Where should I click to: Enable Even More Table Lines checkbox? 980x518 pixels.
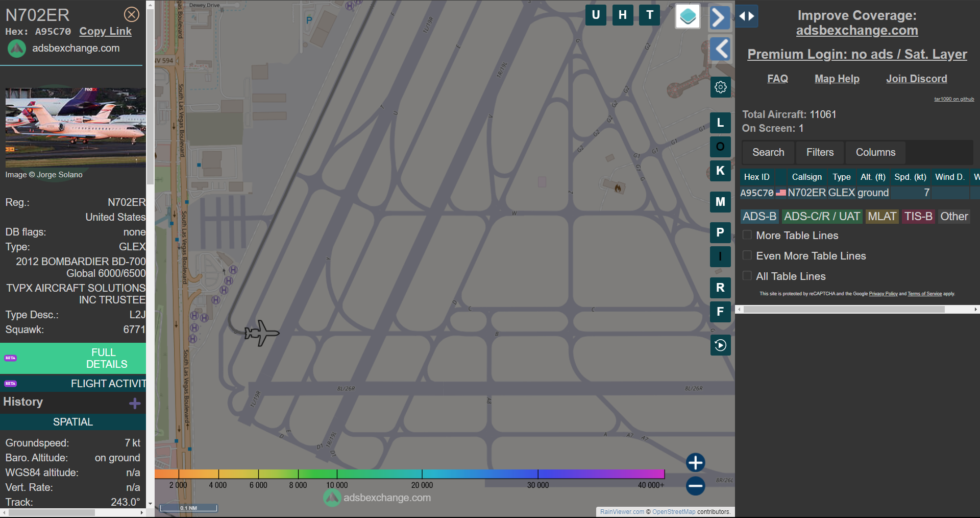pyautogui.click(x=747, y=255)
